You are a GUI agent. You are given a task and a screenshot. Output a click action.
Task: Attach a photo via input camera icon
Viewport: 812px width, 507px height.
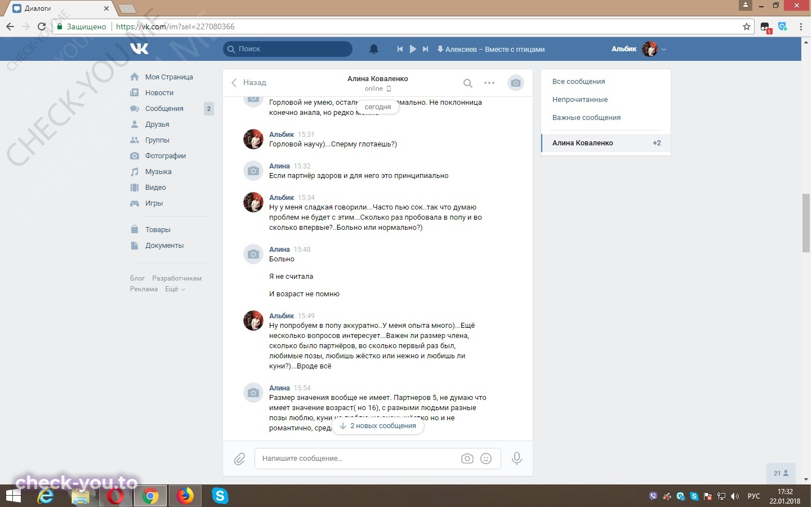(467, 459)
